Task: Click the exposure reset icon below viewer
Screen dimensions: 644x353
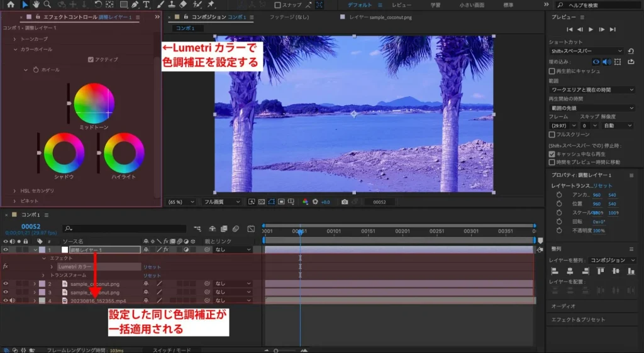Action: [x=316, y=202]
